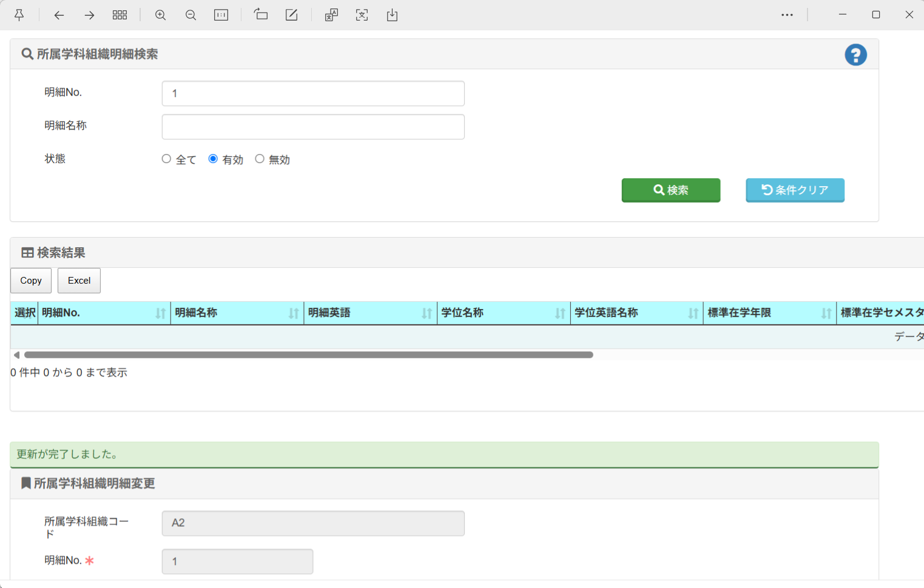Click the 明細名称 search input field
The image size is (924, 588).
313,127
